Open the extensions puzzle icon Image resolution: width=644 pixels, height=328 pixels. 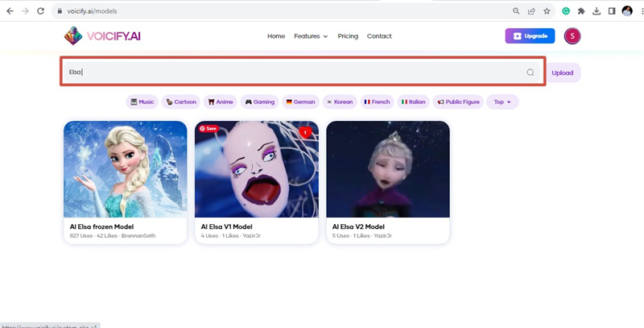click(x=581, y=11)
